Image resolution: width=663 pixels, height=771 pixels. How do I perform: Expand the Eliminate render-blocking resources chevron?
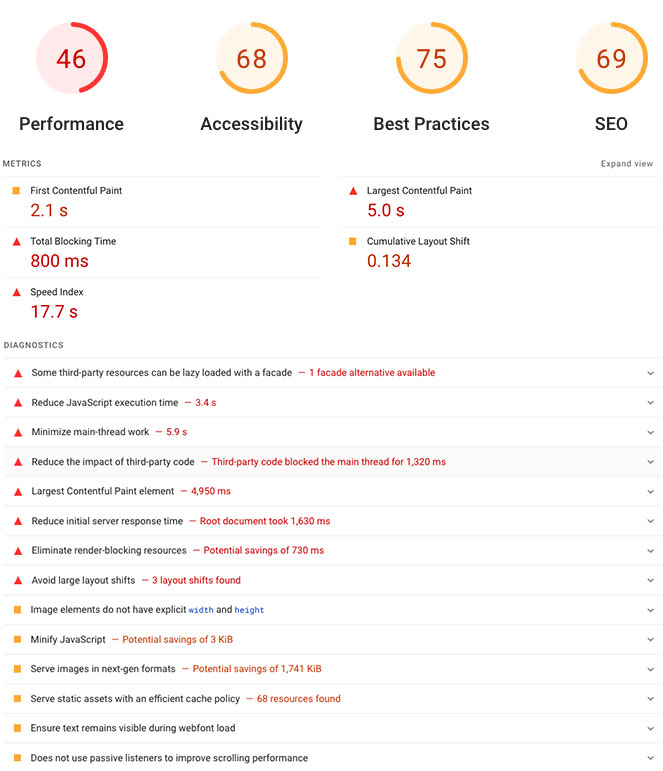[651, 551]
